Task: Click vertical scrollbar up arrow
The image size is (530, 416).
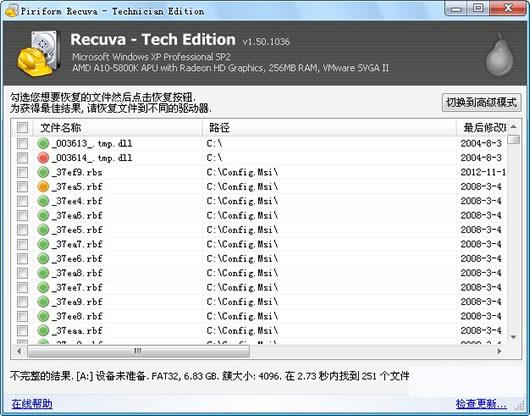Action: click(513, 127)
